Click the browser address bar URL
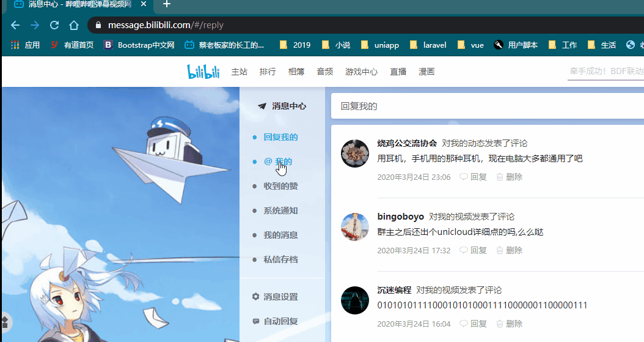The height and width of the screenshot is (342, 644). 166,25
